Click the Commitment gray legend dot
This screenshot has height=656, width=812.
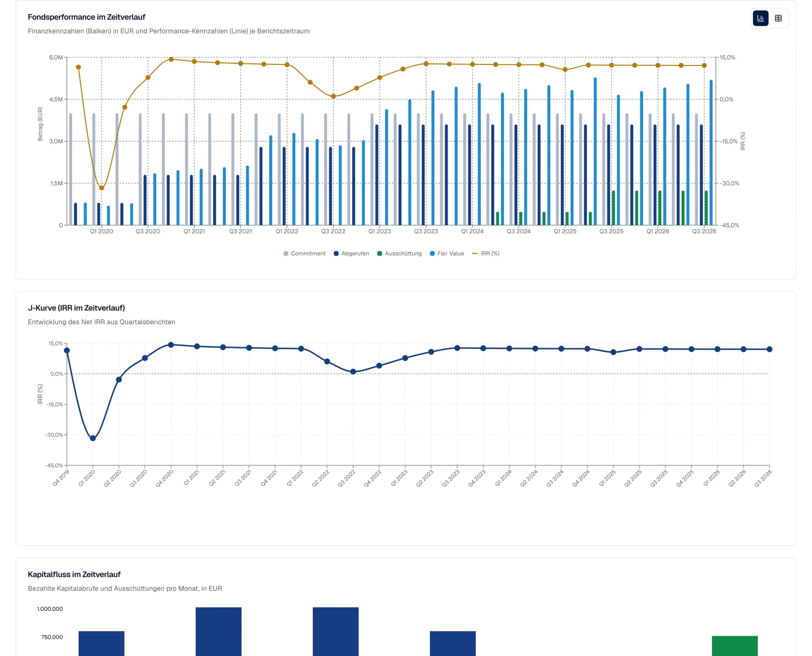286,254
